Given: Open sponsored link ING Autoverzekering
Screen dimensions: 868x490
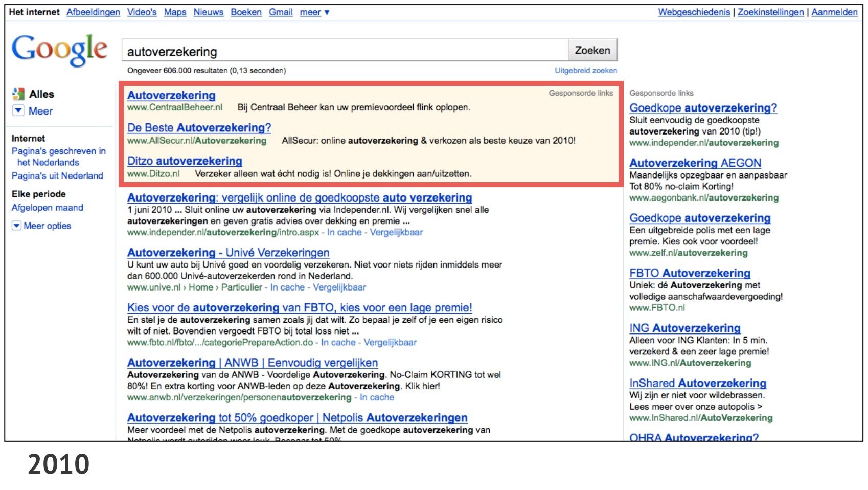Looking at the screenshot, I should [x=685, y=328].
